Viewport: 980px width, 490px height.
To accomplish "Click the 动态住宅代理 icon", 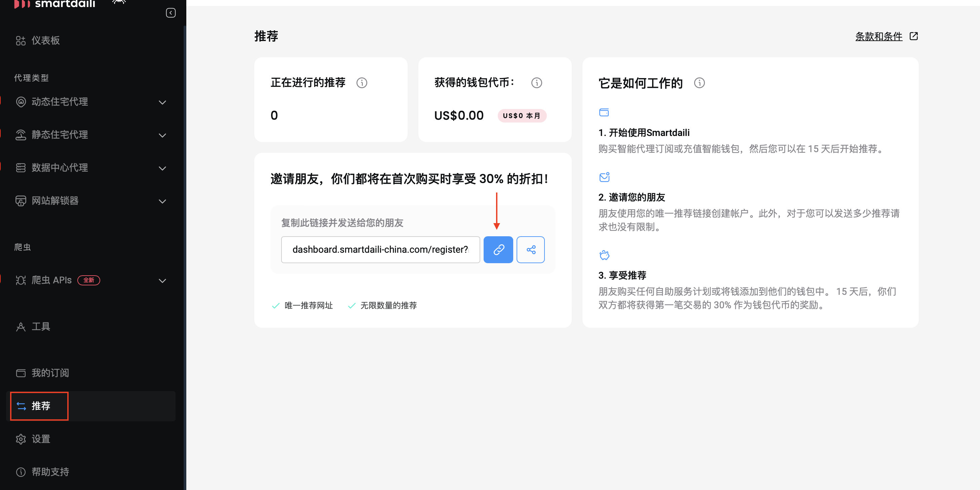I will point(21,102).
